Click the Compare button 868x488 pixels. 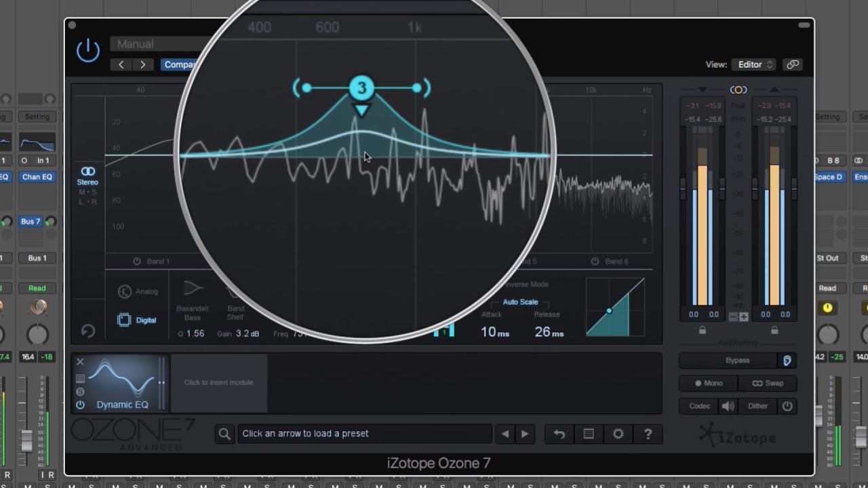[x=178, y=64]
